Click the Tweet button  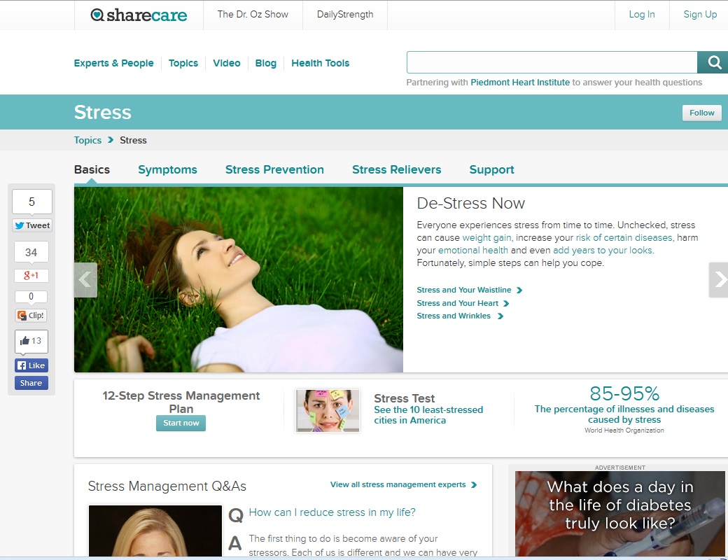[32, 225]
